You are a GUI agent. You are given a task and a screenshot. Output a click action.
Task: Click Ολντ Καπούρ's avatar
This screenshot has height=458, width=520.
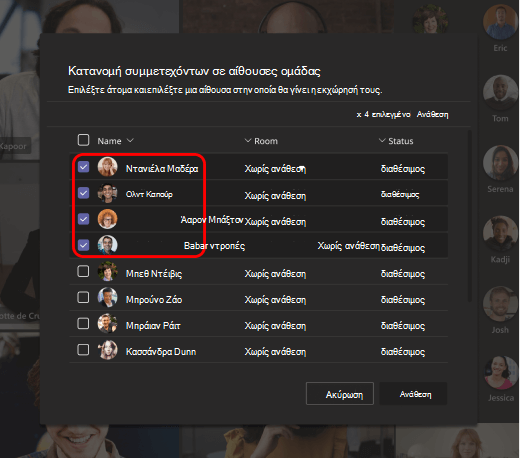[x=107, y=193]
